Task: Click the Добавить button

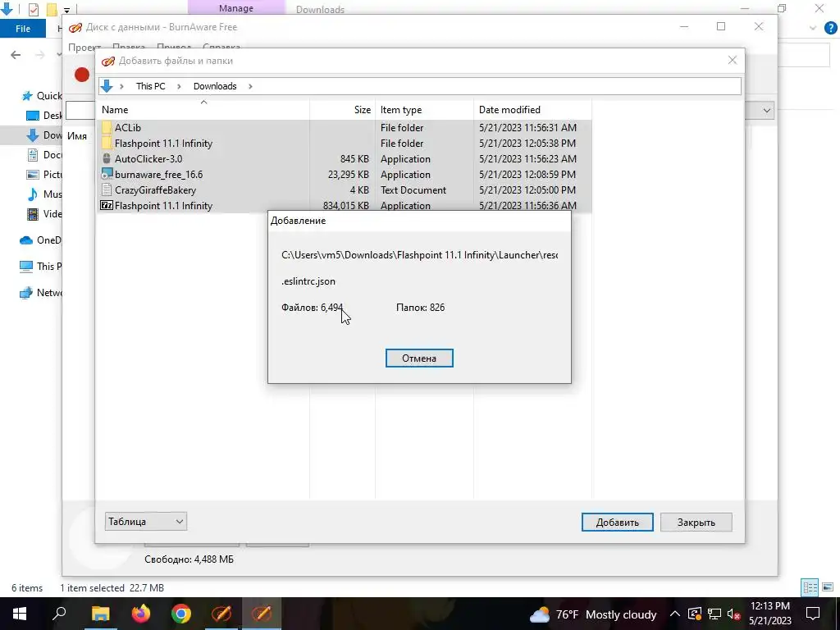Action: [617, 523]
